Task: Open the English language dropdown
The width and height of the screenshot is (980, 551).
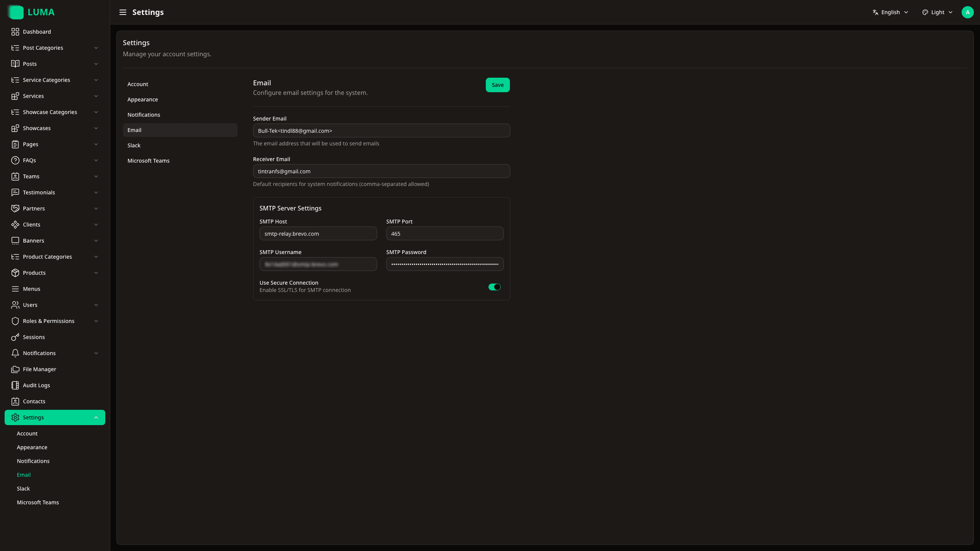Action: coord(890,12)
